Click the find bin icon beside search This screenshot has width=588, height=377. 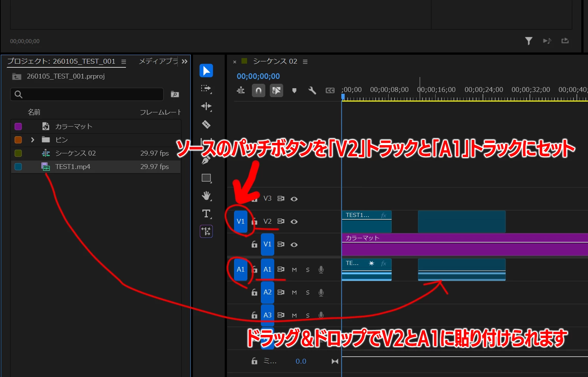pyautogui.click(x=175, y=94)
